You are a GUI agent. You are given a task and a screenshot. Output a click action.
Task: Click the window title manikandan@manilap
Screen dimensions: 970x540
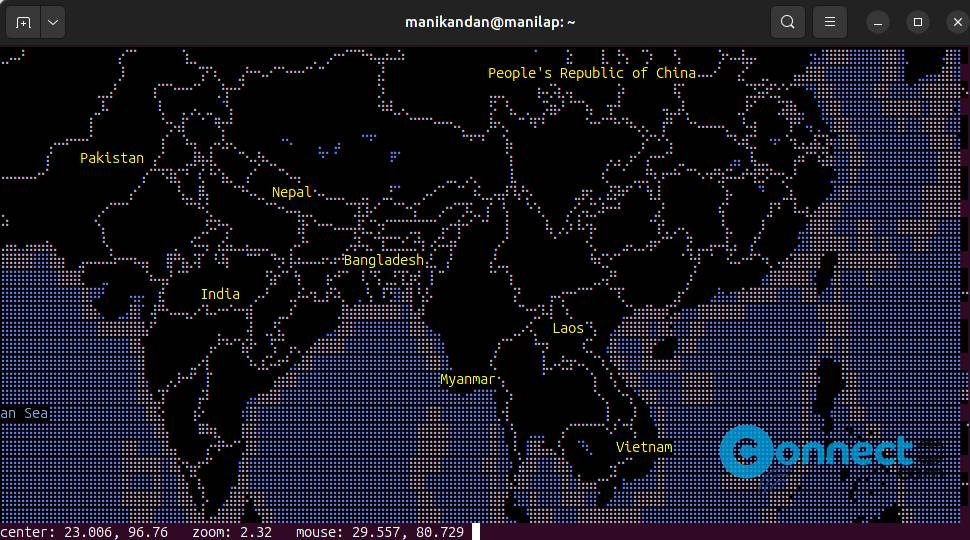490,22
